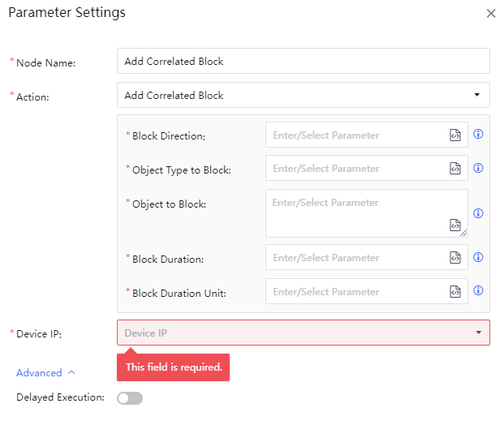Show info tooltip for Block Duration
This screenshot has width=504, height=425.
479,257
